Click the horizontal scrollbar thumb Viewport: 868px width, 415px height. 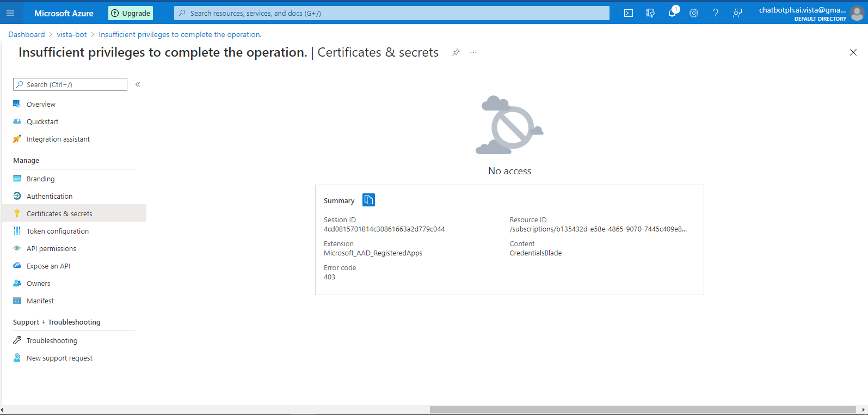[643, 410]
